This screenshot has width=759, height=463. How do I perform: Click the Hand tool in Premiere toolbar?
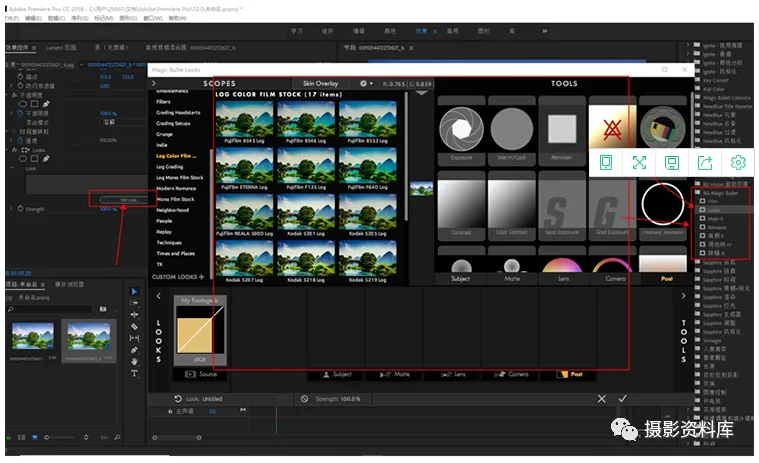tap(135, 362)
